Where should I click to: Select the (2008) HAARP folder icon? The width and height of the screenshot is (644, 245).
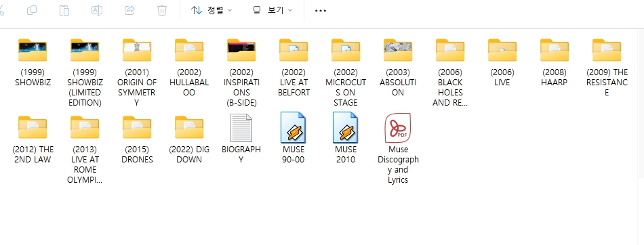554,50
